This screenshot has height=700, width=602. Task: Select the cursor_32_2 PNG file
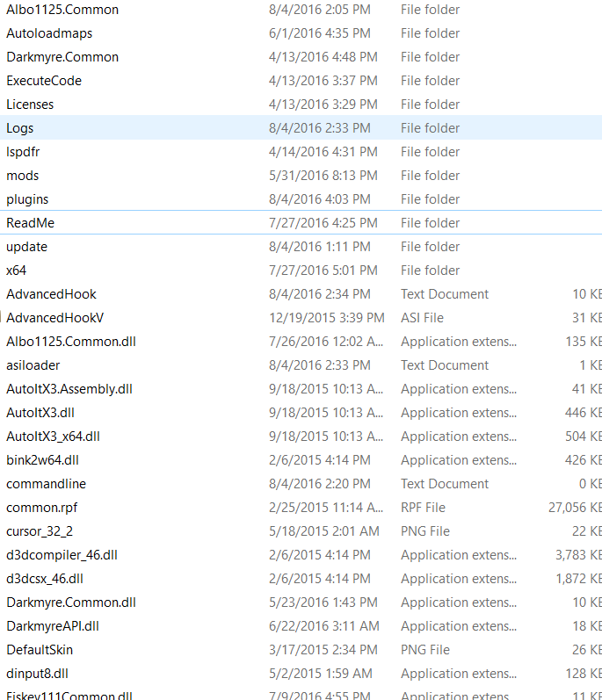coord(40,531)
